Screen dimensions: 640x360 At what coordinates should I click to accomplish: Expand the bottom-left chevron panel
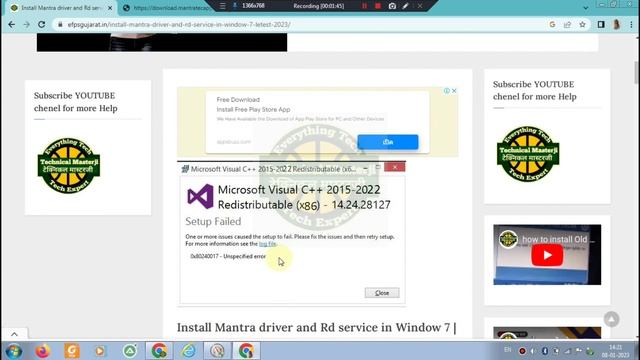[x=14, y=334]
